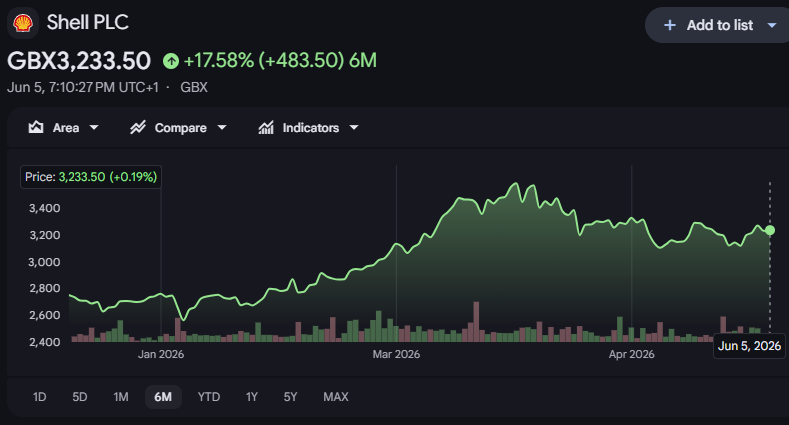Click the +17.58% (+483.50) 6M change text

coord(280,61)
